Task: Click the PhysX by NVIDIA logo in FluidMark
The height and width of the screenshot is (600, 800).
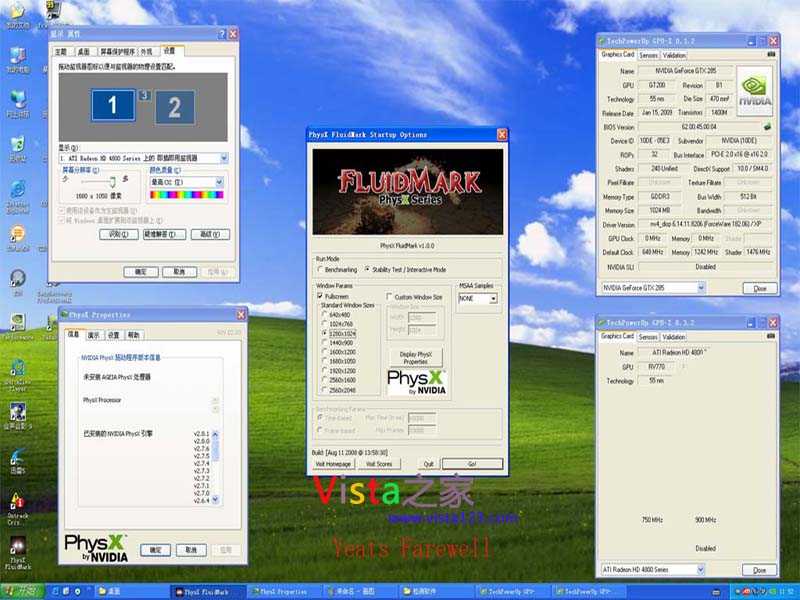Action: tap(416, 382)
